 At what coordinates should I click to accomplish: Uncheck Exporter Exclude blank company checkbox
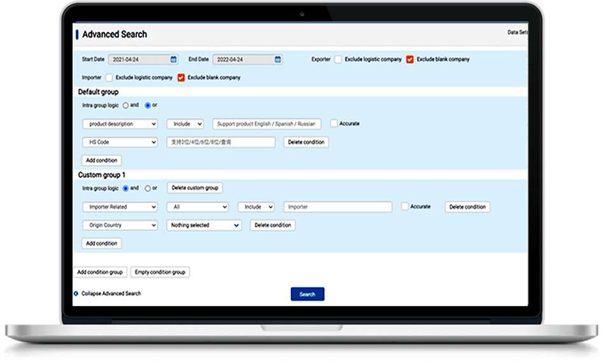(410, 59)
